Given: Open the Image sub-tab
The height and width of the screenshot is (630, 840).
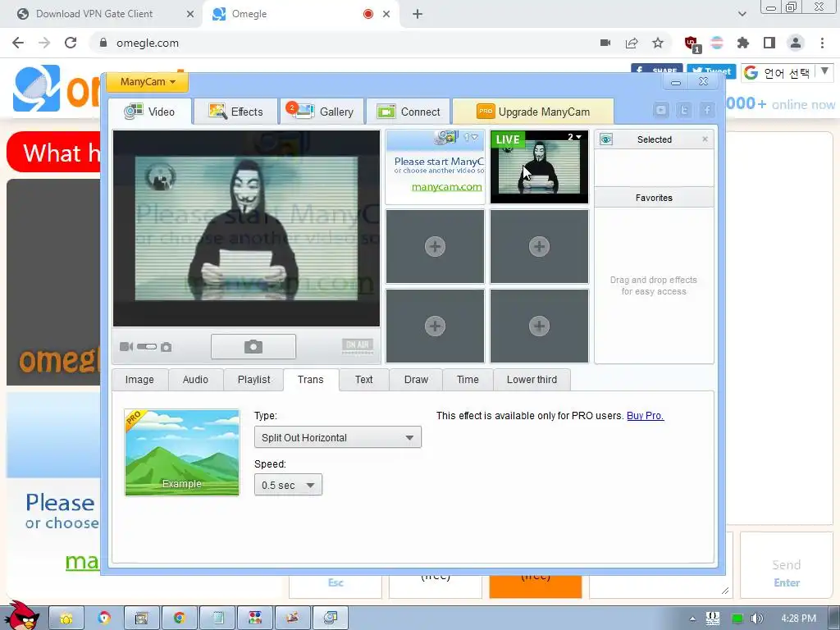Looking at the screenshot, I should 139,380.
